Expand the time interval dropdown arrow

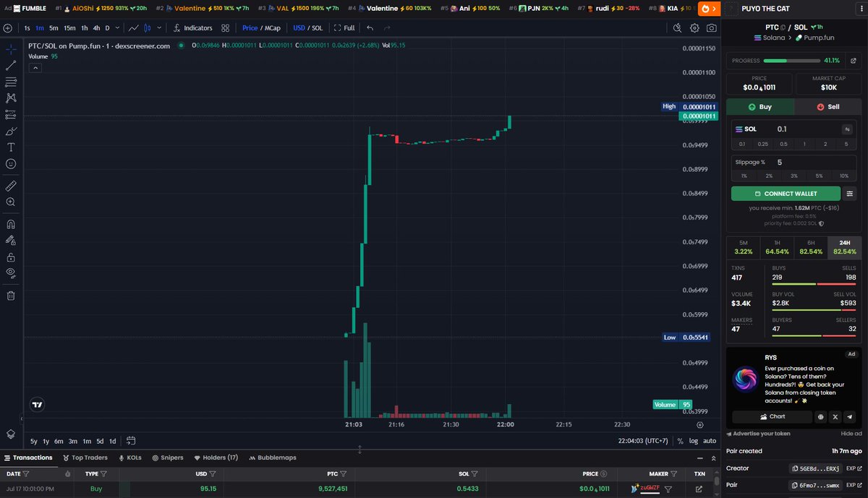pyautogui.click(x=118, y=28)
